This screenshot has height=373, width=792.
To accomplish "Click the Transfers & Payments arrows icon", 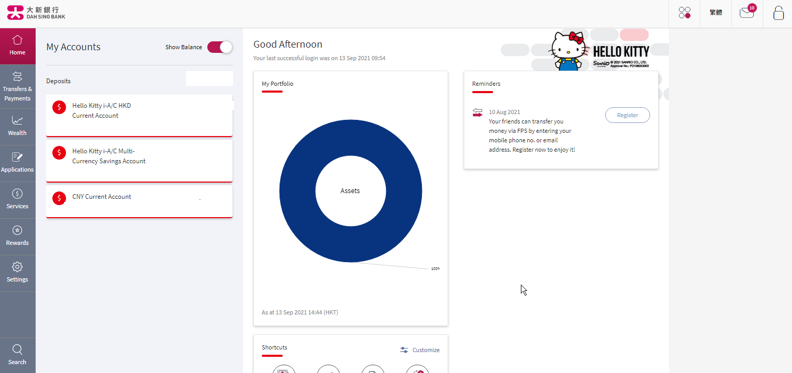I will coord(18,76).
